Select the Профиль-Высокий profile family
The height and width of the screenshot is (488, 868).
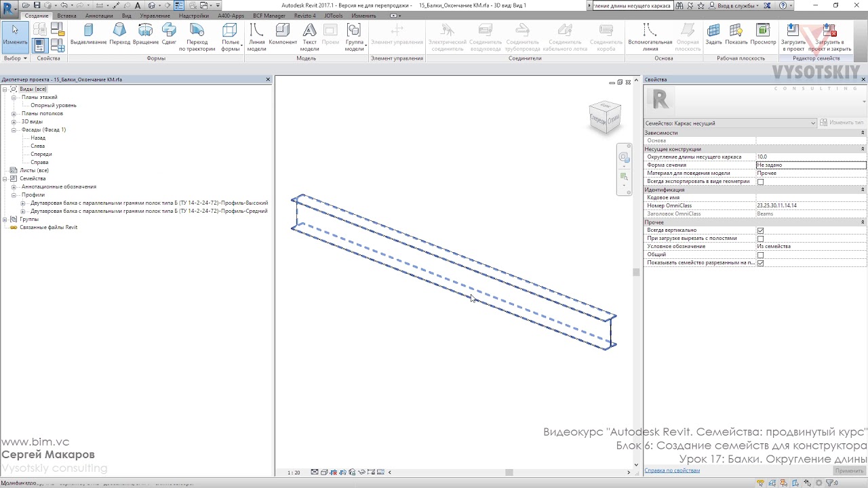(149, 203)
